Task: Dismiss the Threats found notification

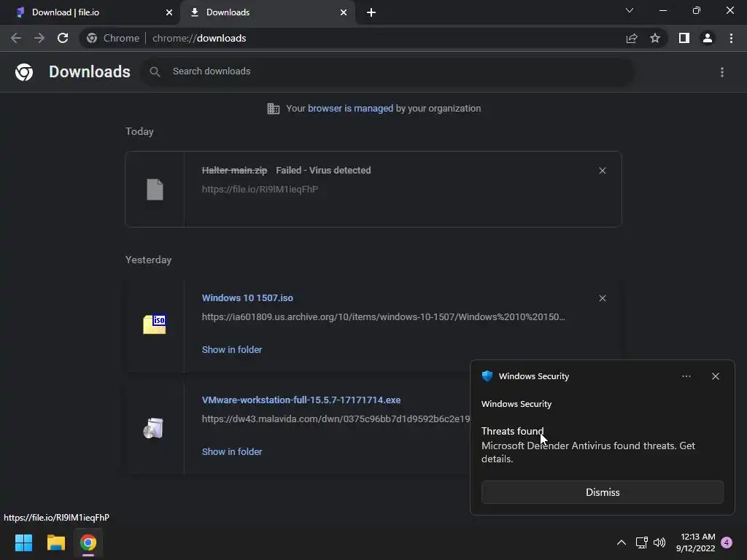Action: [602, 492]
